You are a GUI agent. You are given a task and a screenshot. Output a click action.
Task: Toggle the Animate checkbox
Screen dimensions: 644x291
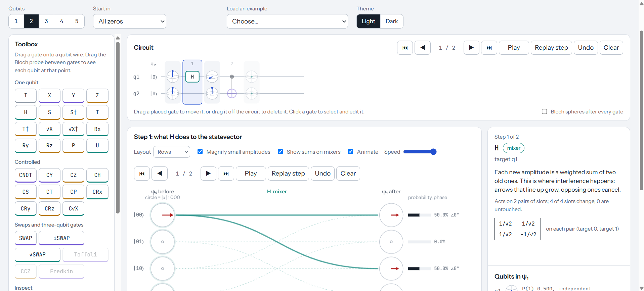point(350,152)
